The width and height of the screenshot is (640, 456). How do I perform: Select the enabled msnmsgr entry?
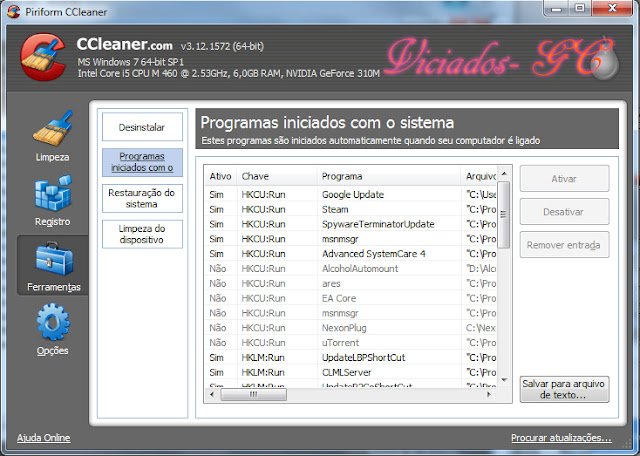[351, 239]
